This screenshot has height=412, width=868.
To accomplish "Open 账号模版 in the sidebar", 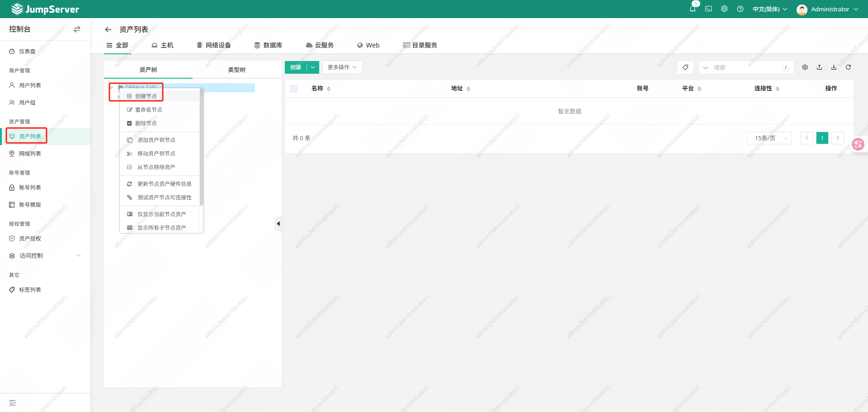I will click(45, 205).
